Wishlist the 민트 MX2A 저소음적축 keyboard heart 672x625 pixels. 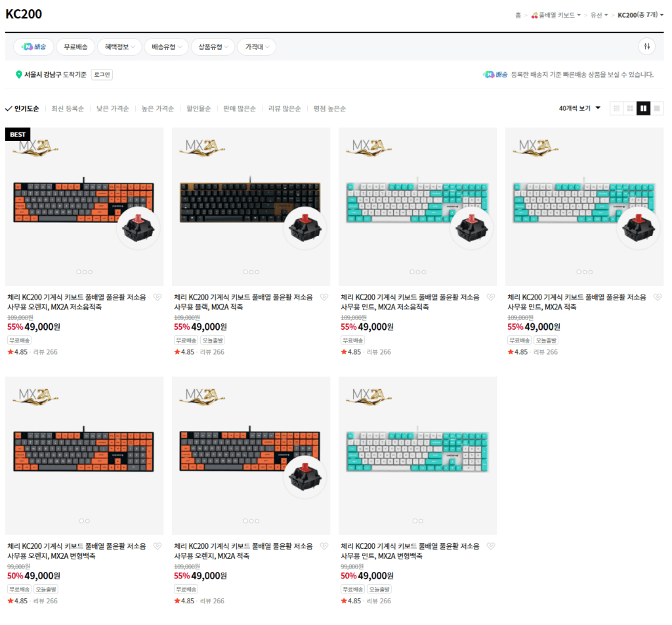point(491,297)
